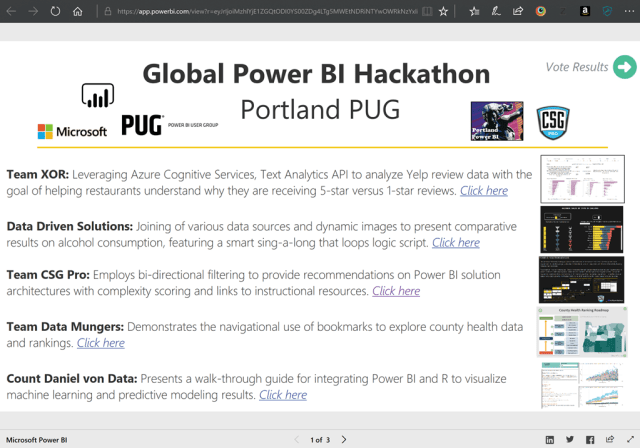
Task: Click the Vote Results label
Action: 577,67
